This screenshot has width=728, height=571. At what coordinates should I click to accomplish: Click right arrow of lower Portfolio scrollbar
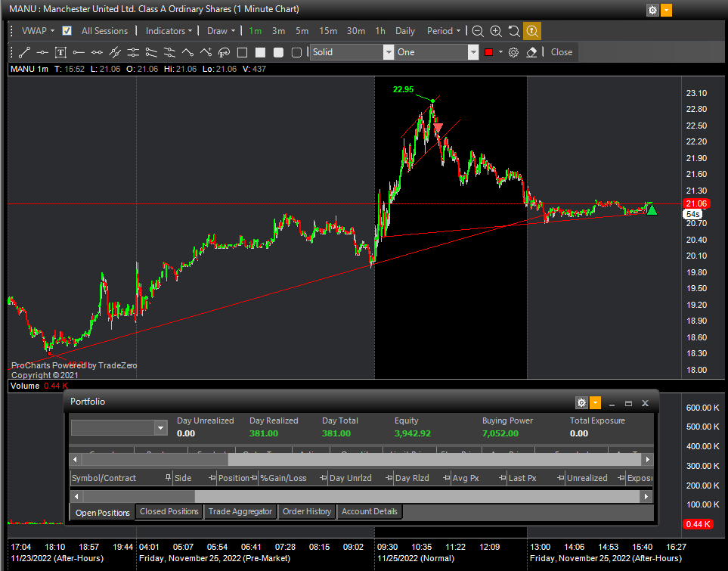coord(646,496)
